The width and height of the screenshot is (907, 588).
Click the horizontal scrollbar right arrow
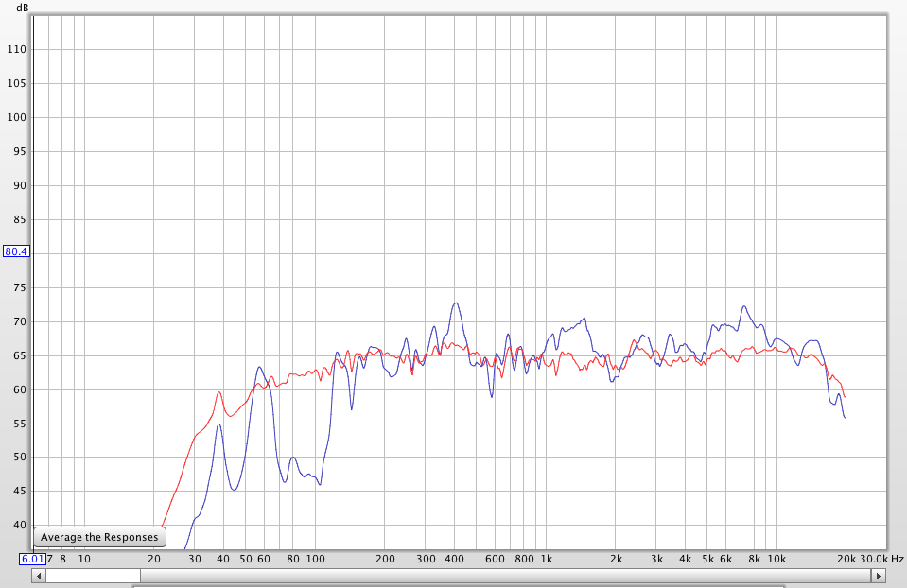point(879,576)
